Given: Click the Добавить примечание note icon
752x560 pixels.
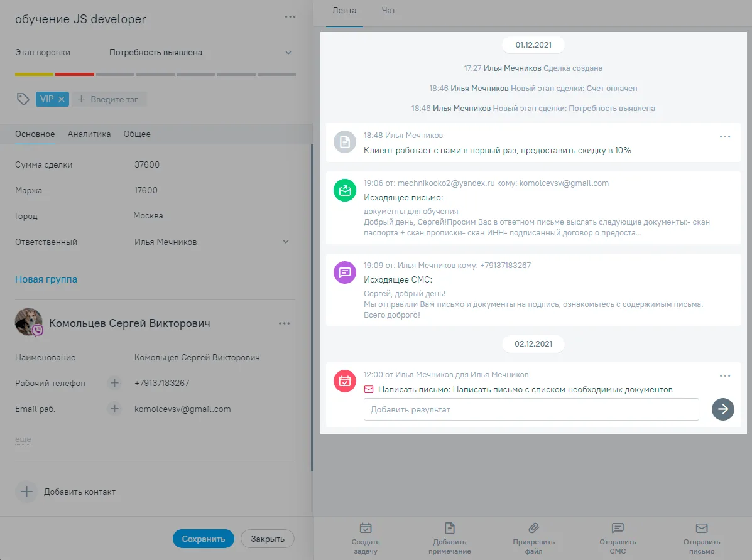Looking at the screenshot, I should 449,528.
